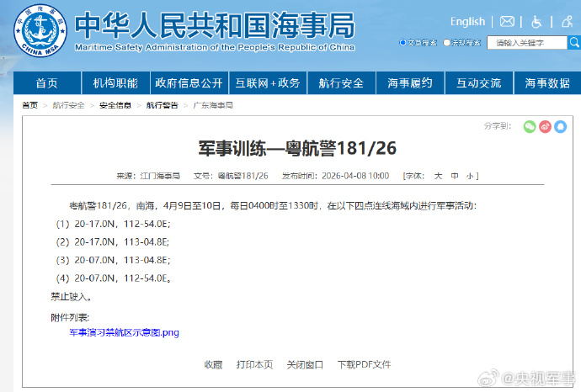Image resolution: width=581 pixels, height=392 pixels.
Task: Click the wheelchair accessibility icon
Action: pyautogui.click(x=536, y=22)
